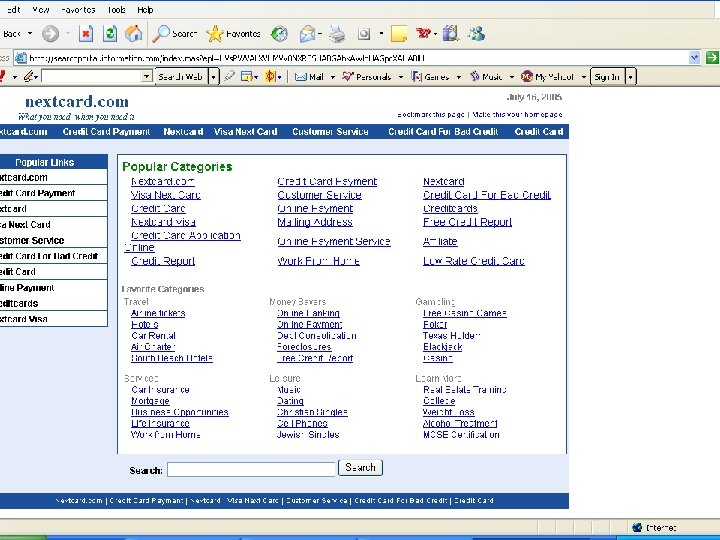
Task: Open the Free Credit Report category link
Action: pyautogui.click(x=467, y=222)
